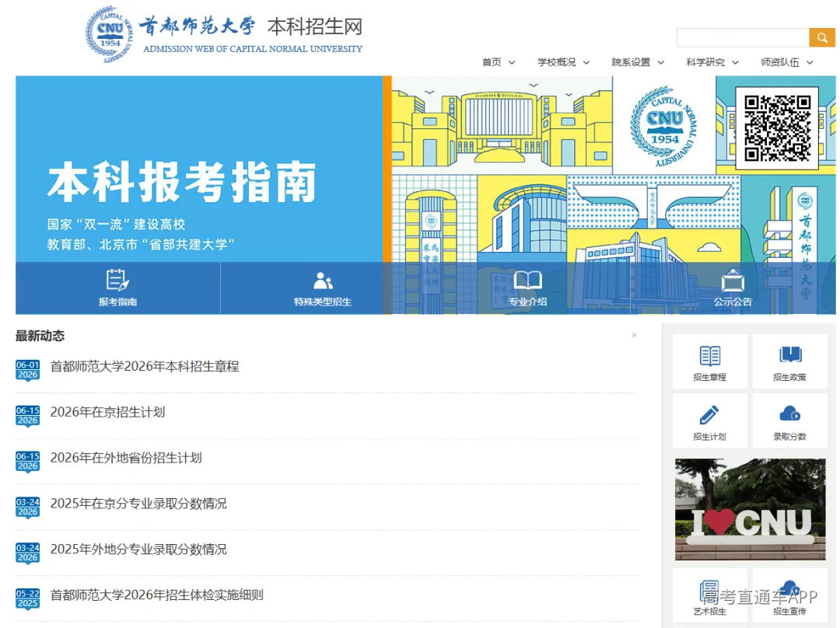Expand 最新动态 with the more arrows
This screenshot has width=840, height=628.
(634, 335)
